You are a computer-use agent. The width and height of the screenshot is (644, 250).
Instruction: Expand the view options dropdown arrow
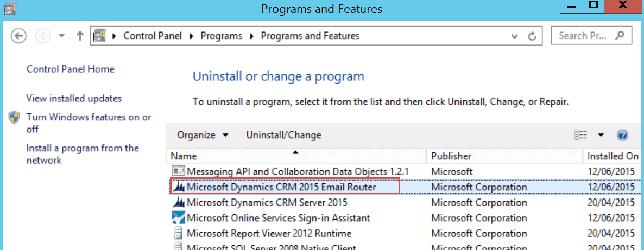click(x=601, y=135)
